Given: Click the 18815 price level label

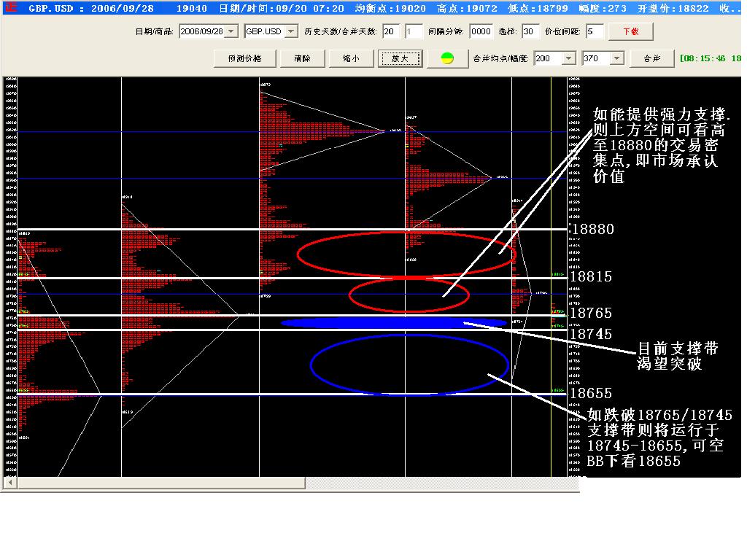Looking at the screenshot, I should (591, 276).
